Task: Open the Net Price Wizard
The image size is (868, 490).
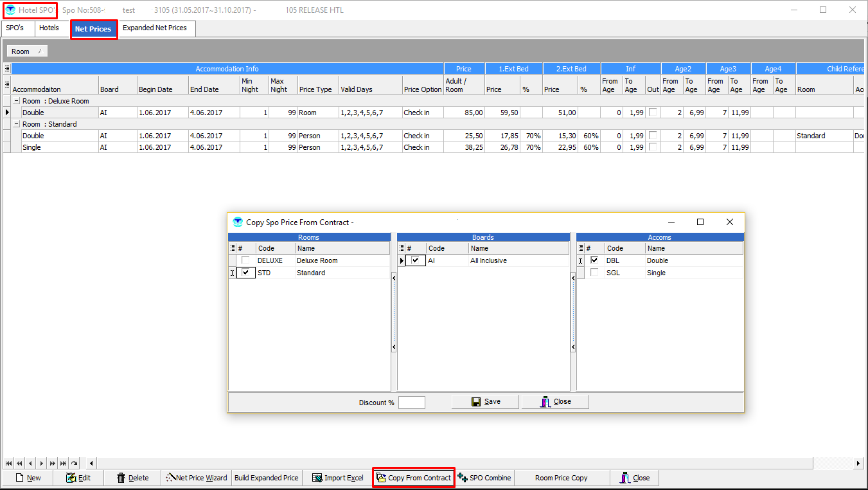Action: tap(196, 478)
